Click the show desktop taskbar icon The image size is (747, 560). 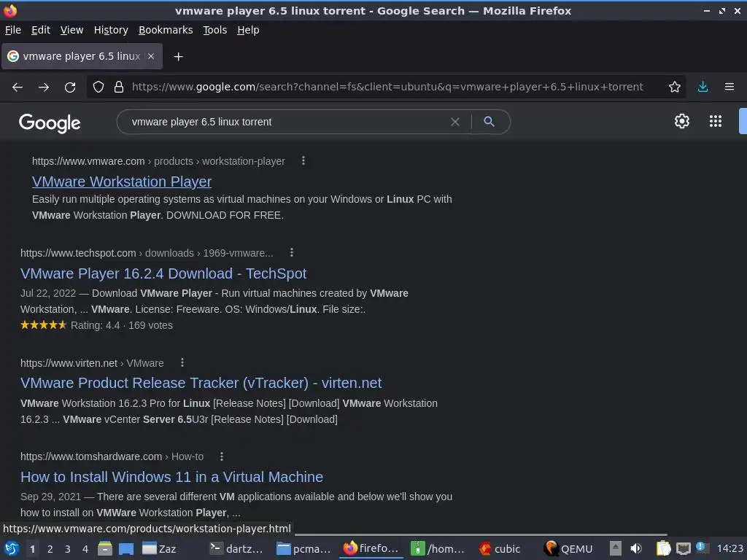126,548
